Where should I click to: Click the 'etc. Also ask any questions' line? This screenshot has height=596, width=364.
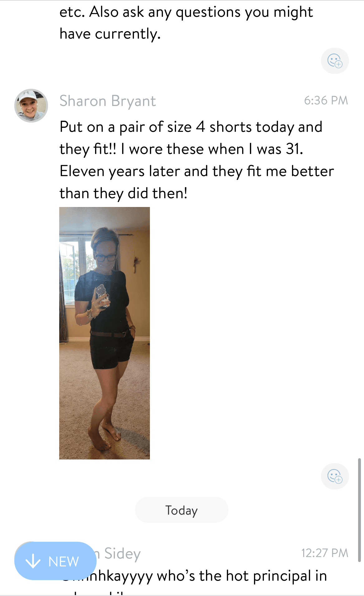(186, 12)
